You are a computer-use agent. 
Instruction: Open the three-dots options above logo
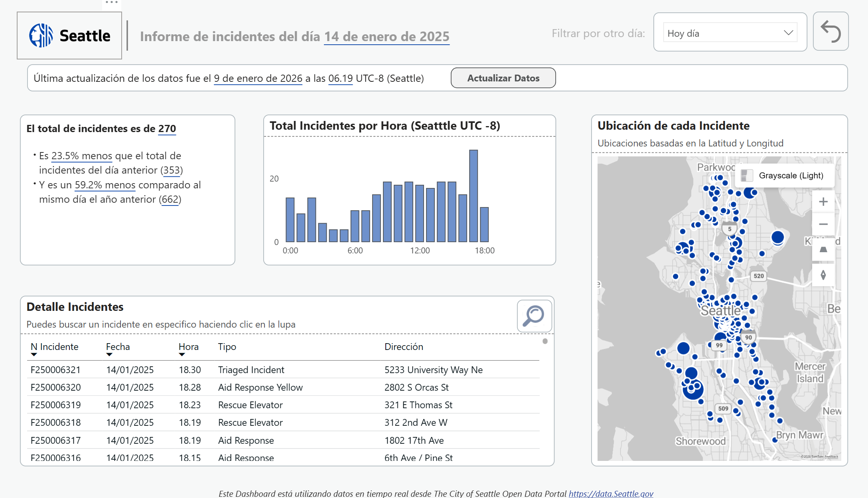(112, 2)
